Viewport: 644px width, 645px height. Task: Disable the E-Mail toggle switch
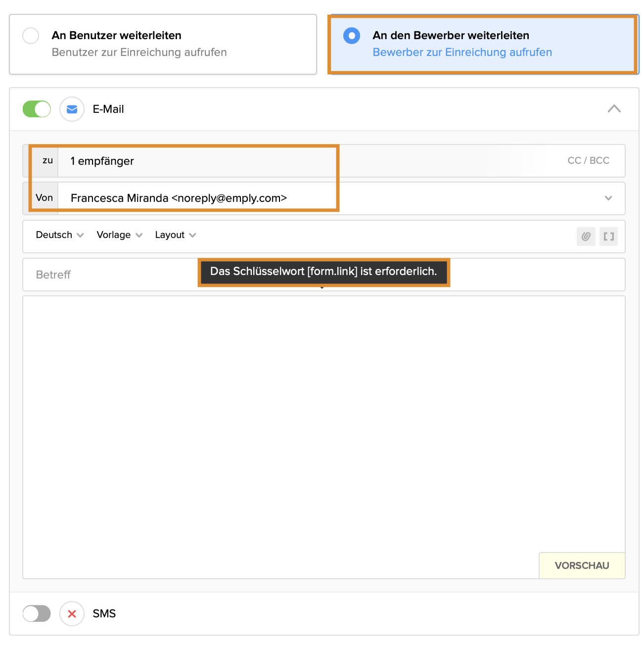[37, 109]
